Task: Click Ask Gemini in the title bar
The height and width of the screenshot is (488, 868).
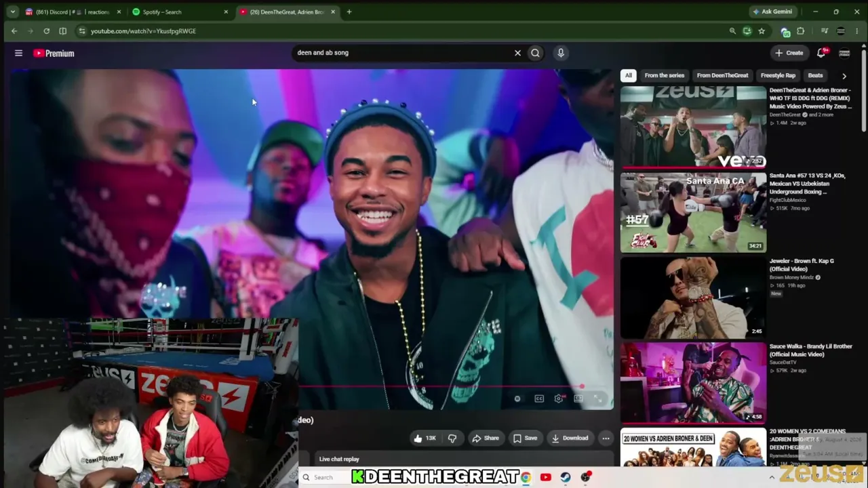Action: click(772, 12)
